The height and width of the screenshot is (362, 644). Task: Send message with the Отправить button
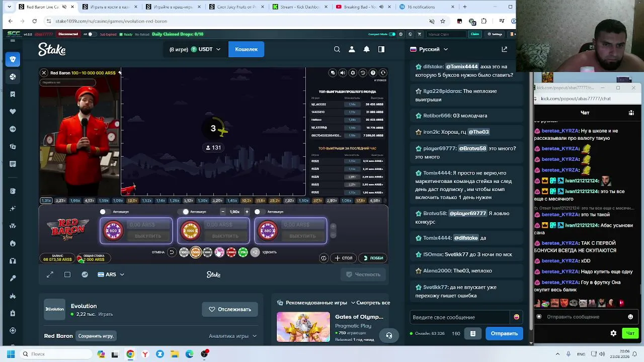(504, 333)
